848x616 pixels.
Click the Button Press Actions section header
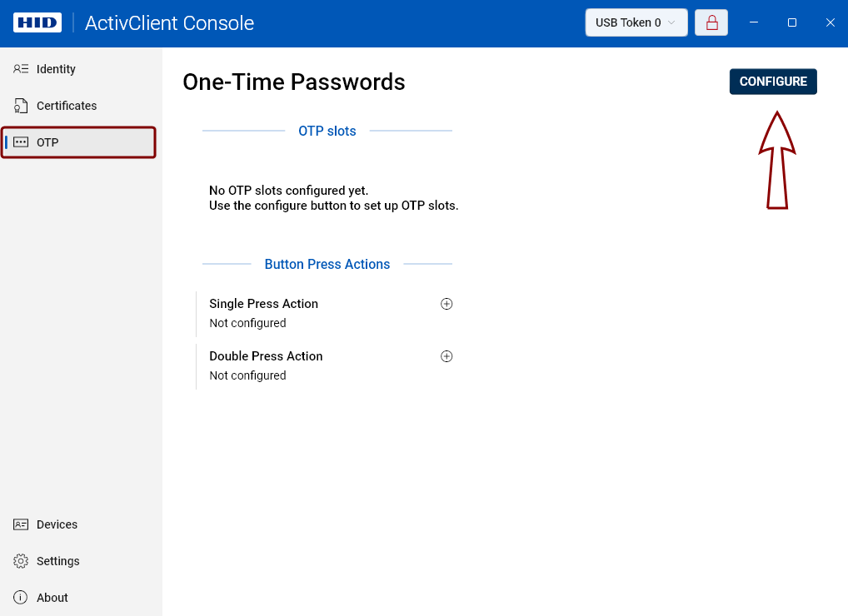[327, 264]
